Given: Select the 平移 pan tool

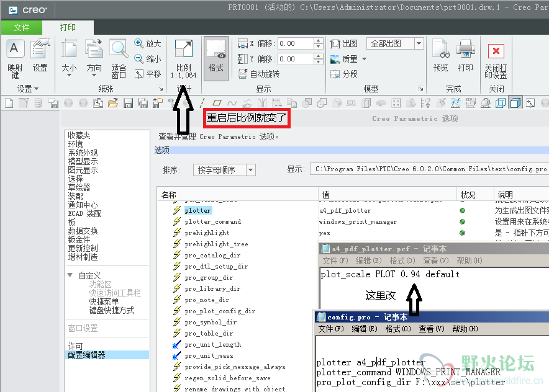Looking at the screenshot, I should [x=148, y=74].
